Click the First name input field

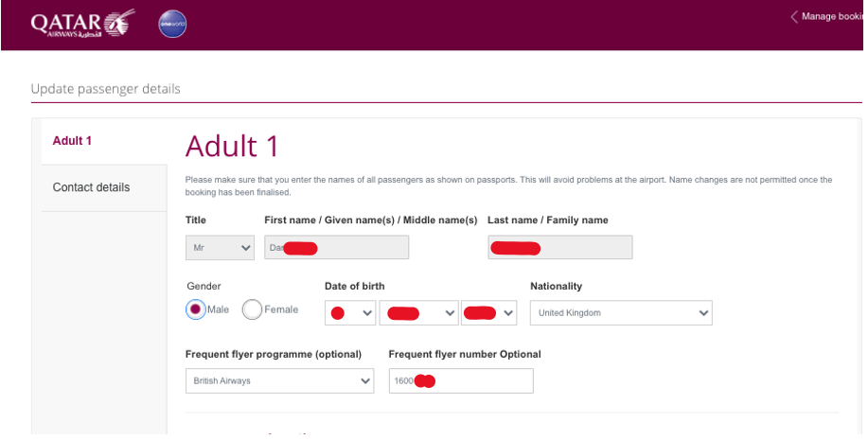pyautogui.click(x=337, y=247)
